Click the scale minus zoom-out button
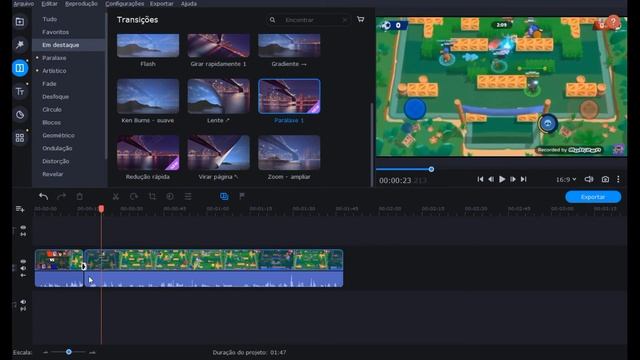This screenshot has height=360, width=640. coord(45,352)
